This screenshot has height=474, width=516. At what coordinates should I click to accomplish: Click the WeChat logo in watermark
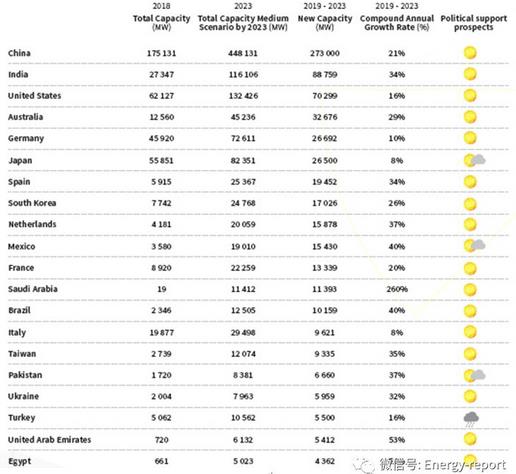click(x=364, y=465)
